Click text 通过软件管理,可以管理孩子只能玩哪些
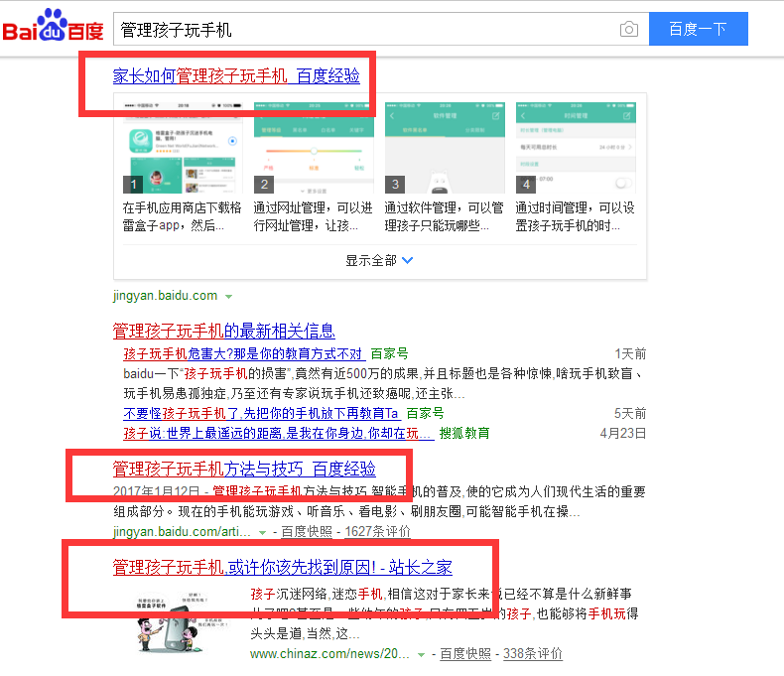 point(444,216)
